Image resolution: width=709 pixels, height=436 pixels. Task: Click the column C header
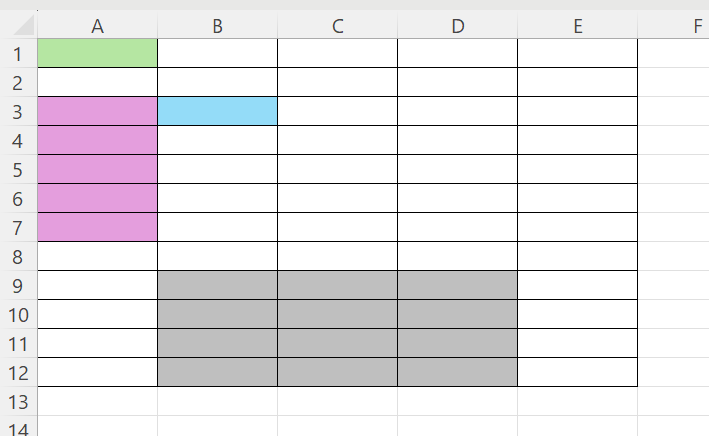coord(337,27)
